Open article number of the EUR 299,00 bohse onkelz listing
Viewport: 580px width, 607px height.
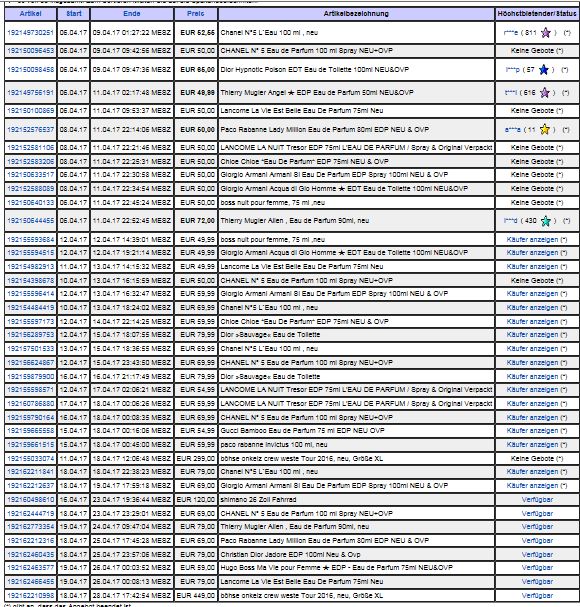[31, 458]
